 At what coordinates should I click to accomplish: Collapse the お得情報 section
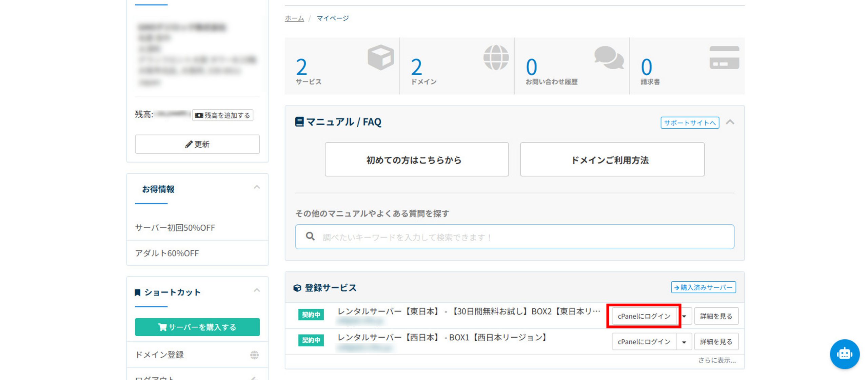coord(256,187)
